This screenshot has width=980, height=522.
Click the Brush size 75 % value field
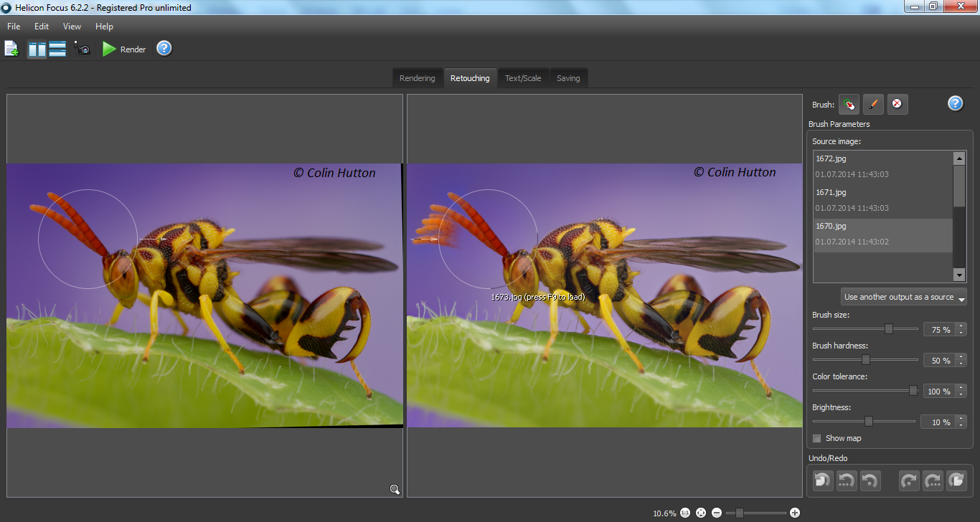[939, 330]
